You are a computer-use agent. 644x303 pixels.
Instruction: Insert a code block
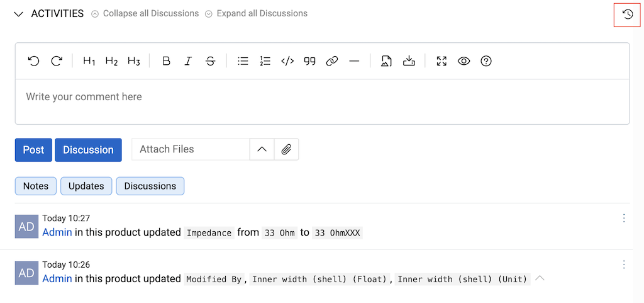287,61
